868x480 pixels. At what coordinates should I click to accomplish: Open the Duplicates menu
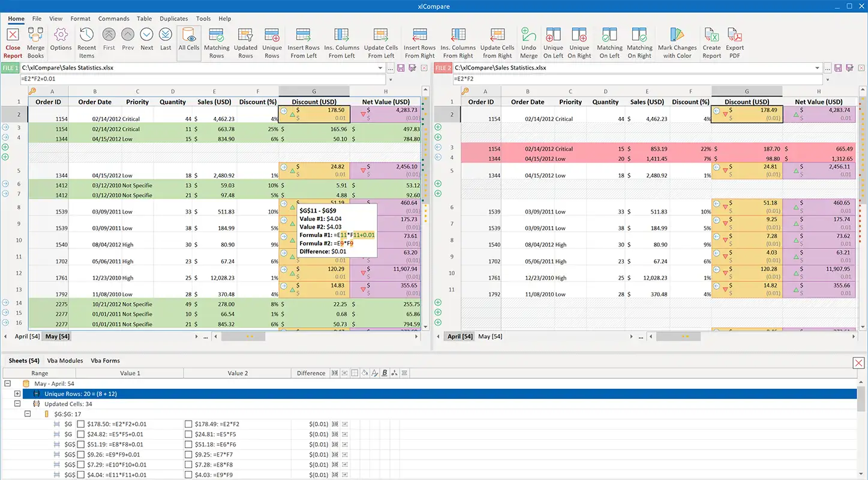point(173,19)
